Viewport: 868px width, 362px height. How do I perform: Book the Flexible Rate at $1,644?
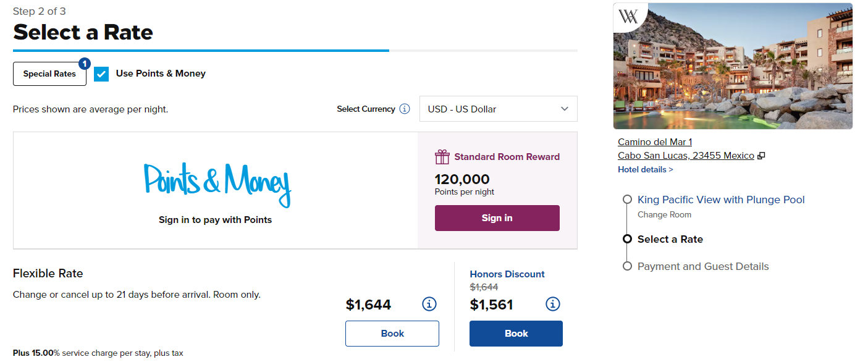(392, 333)
